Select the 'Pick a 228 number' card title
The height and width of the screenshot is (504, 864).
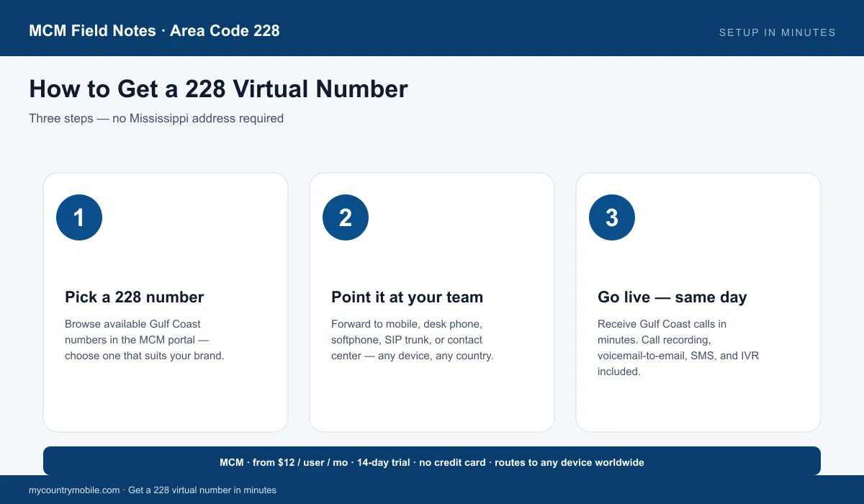[135, 297]
